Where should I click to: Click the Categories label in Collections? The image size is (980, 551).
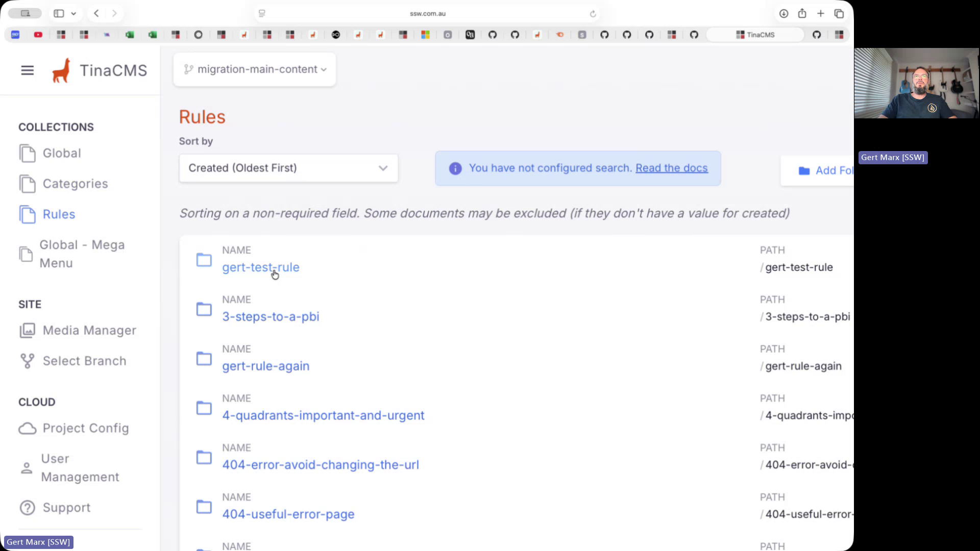[75, 184]
